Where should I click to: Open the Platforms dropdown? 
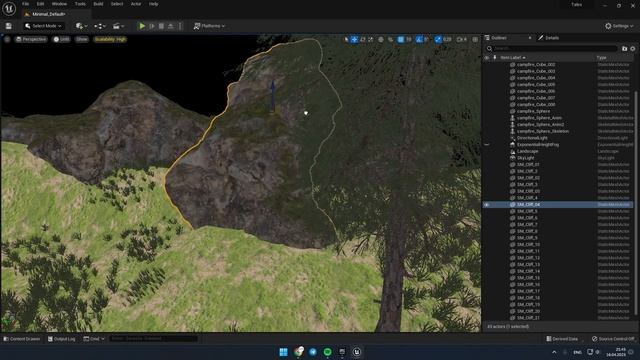pos(209,26)
